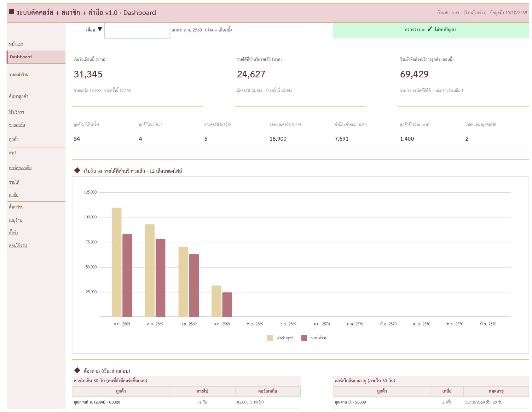Open the ขายคอร์ส sidebar link
This screenshot has width=532, height=412.
[17, 125]
